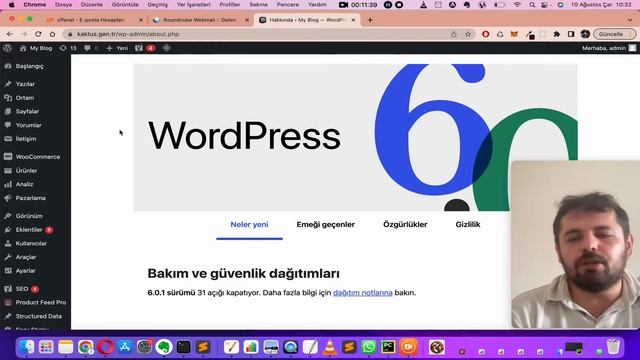640x360 pixels.
Task: Toggle Chrome side panel icon
Action: pyautogui.click(x=571, y=34)
